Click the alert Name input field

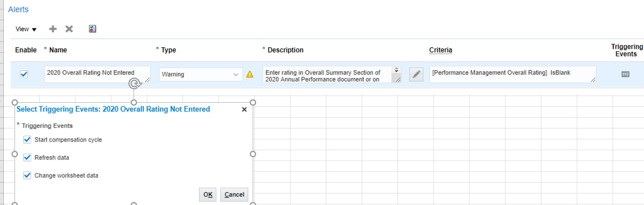point(97,74)
